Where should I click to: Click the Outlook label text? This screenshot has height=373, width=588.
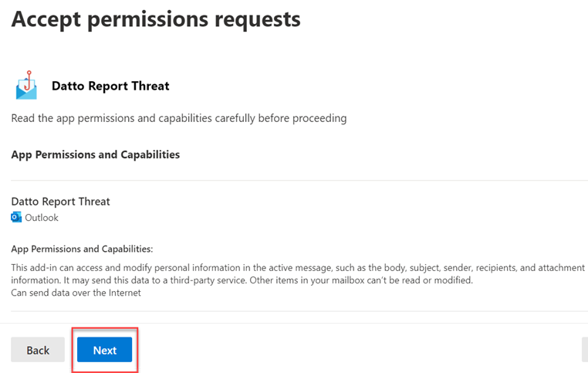point(42,218)
